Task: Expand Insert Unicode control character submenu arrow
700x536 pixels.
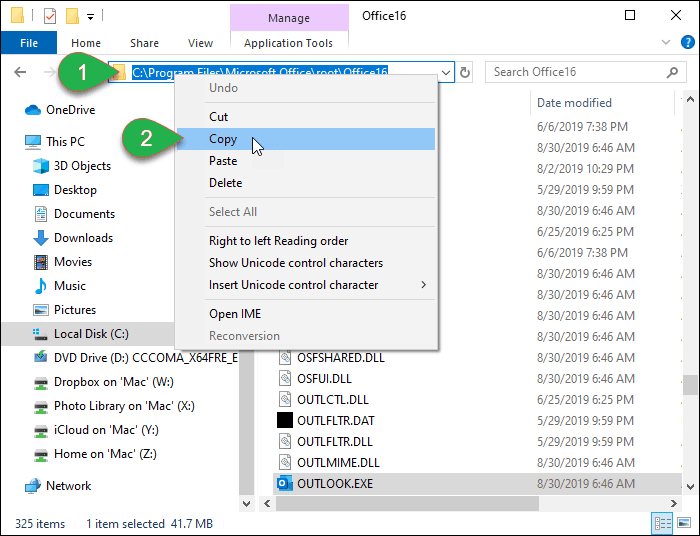Action: click(x=424, y=285)
